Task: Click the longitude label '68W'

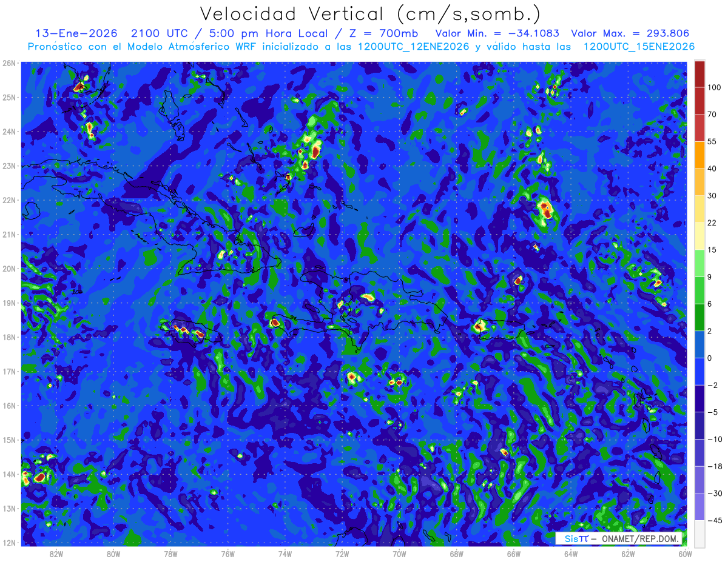Action: coord(456,554)
